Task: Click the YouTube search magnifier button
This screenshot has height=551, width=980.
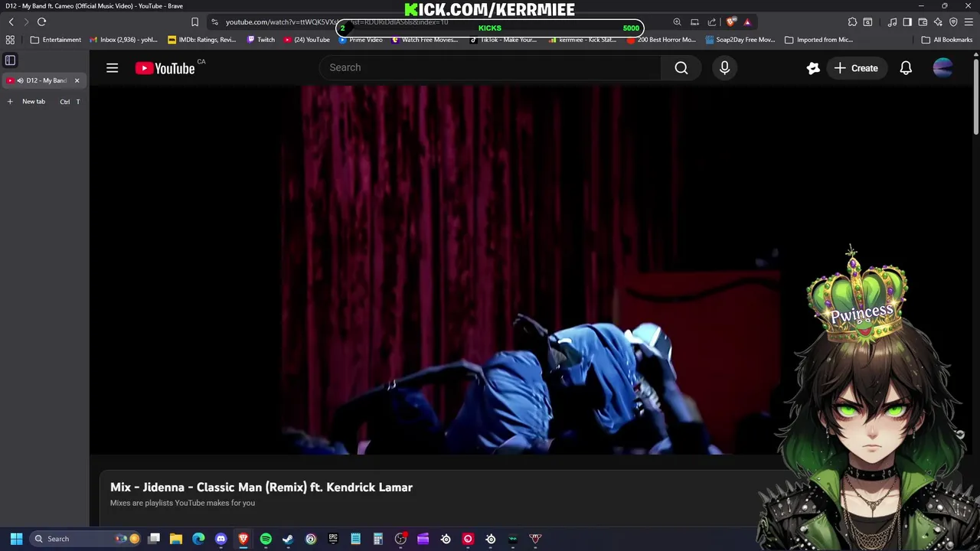Action: tap(681, 68)
